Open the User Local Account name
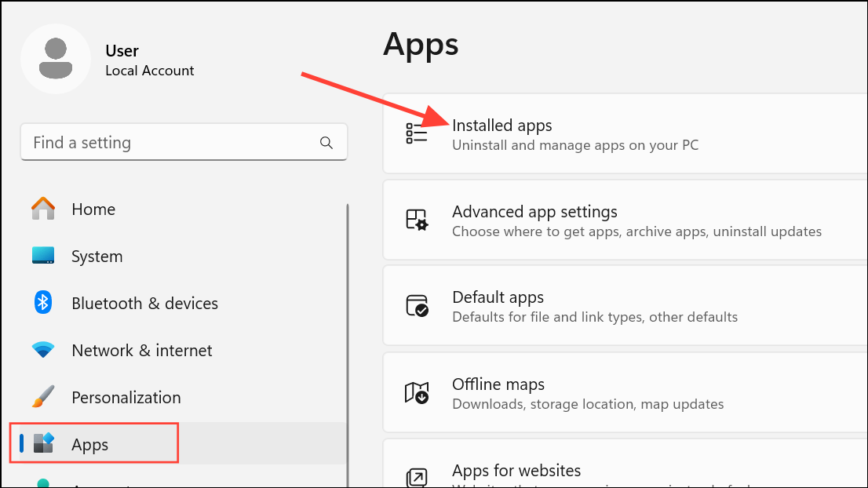 [x=149, y=60]
